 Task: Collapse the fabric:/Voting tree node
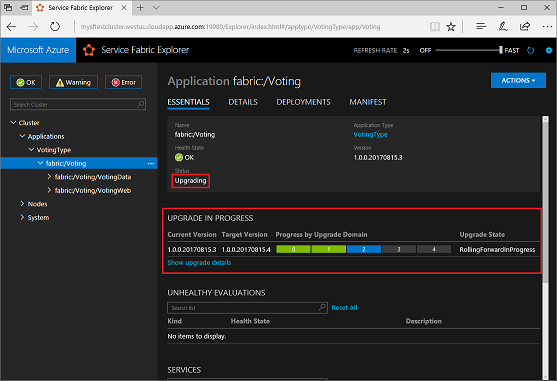click(x=40, y=163)
